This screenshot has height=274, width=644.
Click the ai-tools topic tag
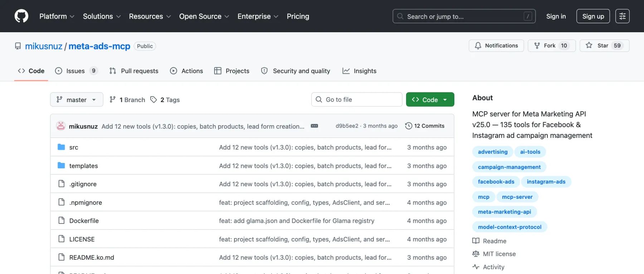(530, 152)
